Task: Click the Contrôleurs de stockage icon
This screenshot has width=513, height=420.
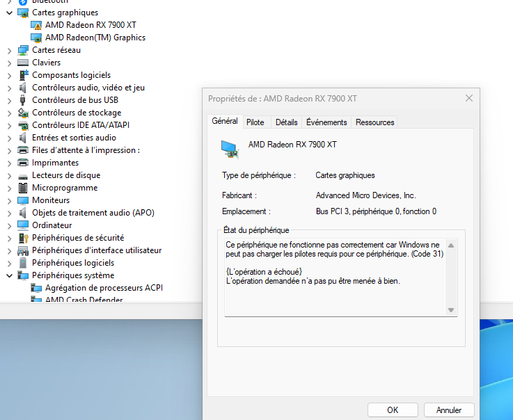Action: click(x=23, y=113)
